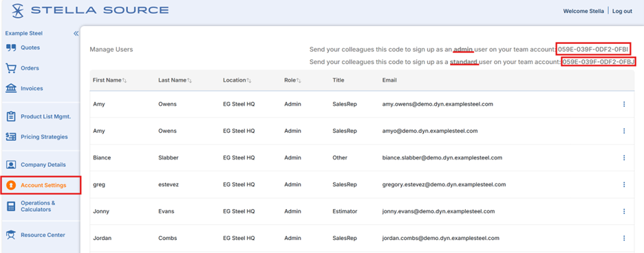Navigate to Pricing Strategies
The image size is (644, 253).
(44, 137)
